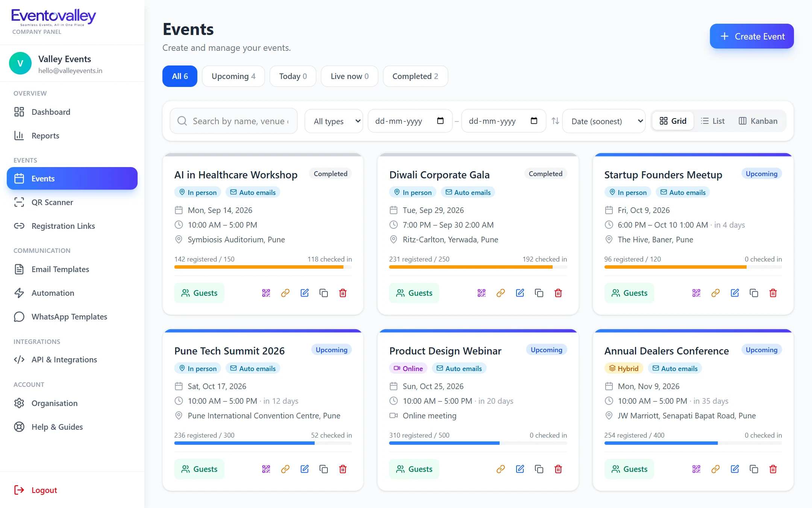This screenshot has width=812, height=508.
Task: Duplicate the AI in Healthcare Workshop event
Action: (324, 293)
